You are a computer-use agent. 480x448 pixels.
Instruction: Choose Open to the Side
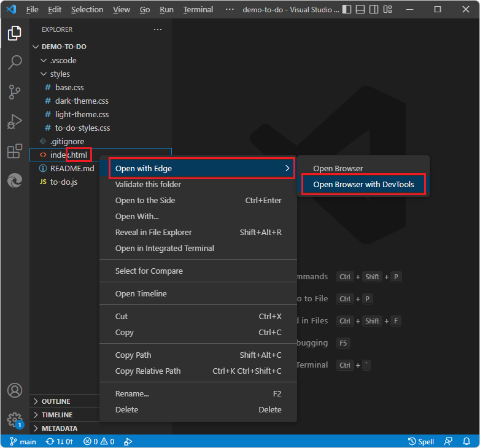pyautogui.click(x=198, y=200)
